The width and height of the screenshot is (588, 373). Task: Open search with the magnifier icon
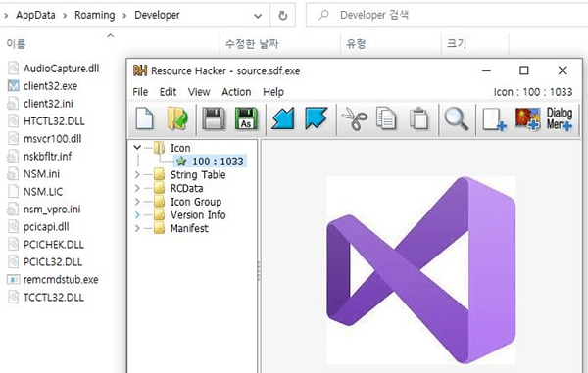456,118
